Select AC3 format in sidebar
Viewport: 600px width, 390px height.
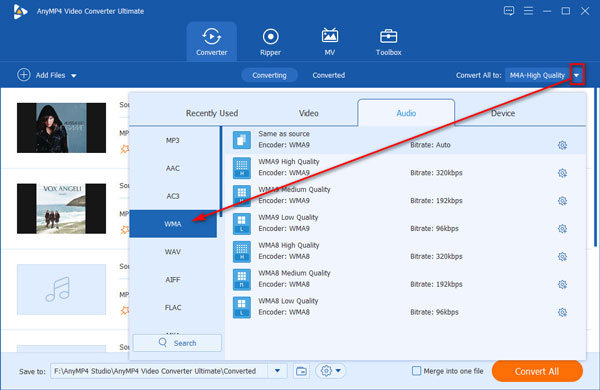[173, 196]
